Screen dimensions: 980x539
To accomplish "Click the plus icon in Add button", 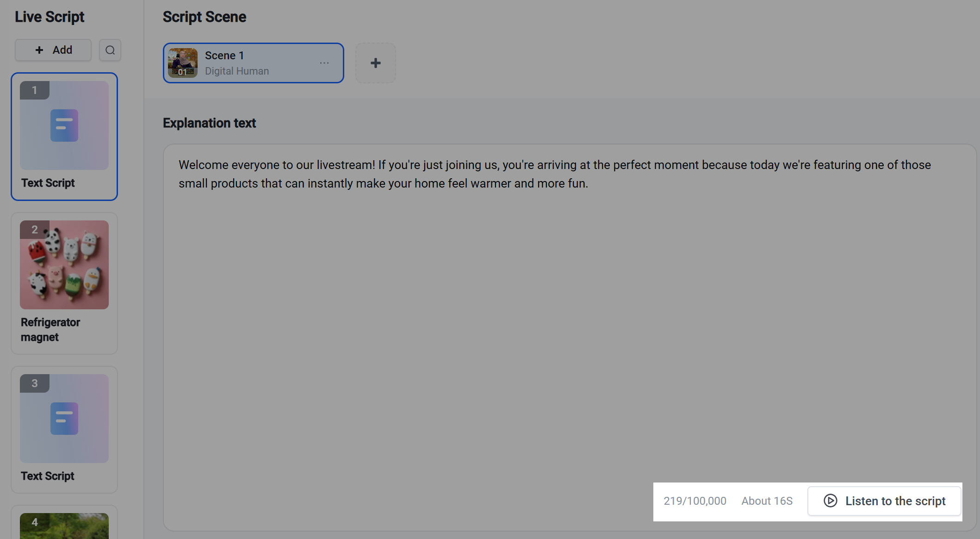I will click(39, 50).
